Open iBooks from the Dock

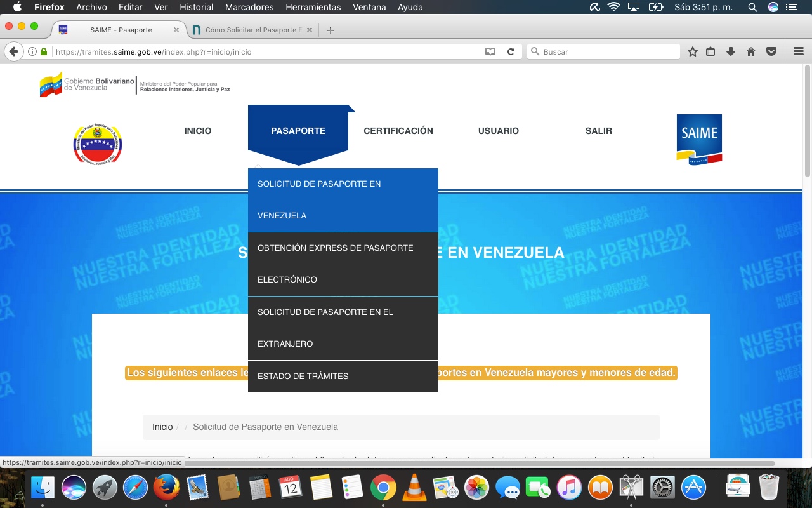click(x=600, y=487)
